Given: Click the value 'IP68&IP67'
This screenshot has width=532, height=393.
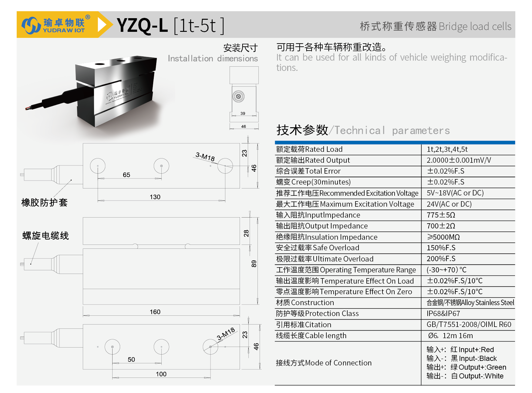Looking at the screenshot, I should click(443, 313).
